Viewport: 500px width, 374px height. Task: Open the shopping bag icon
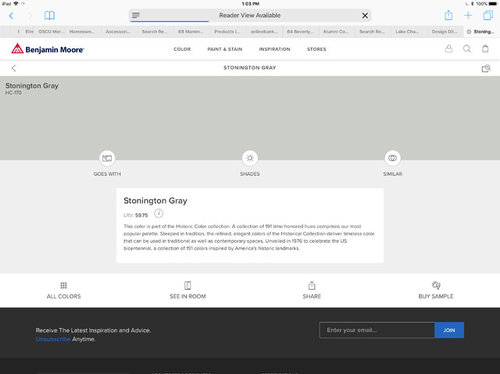485,49
